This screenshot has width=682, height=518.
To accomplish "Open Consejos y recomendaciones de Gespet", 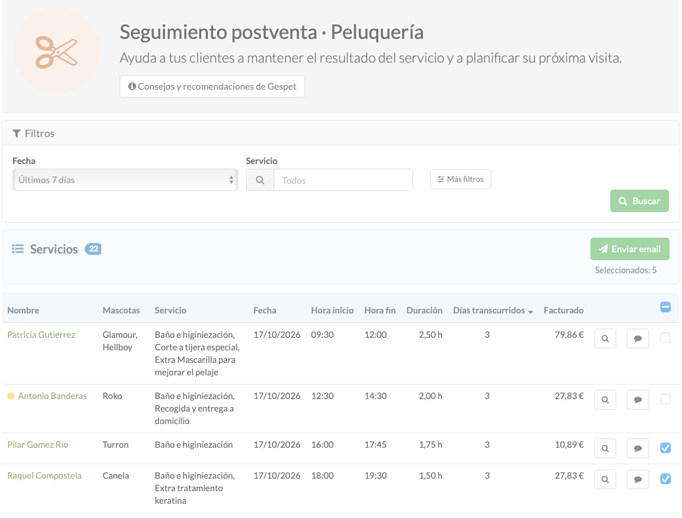I will [x=212, y=87].
